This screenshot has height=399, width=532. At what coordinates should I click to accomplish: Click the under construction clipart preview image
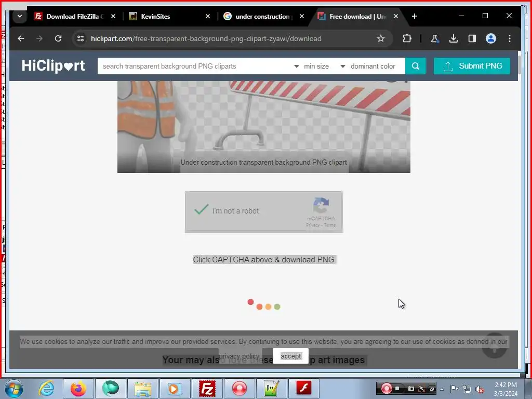263,127
